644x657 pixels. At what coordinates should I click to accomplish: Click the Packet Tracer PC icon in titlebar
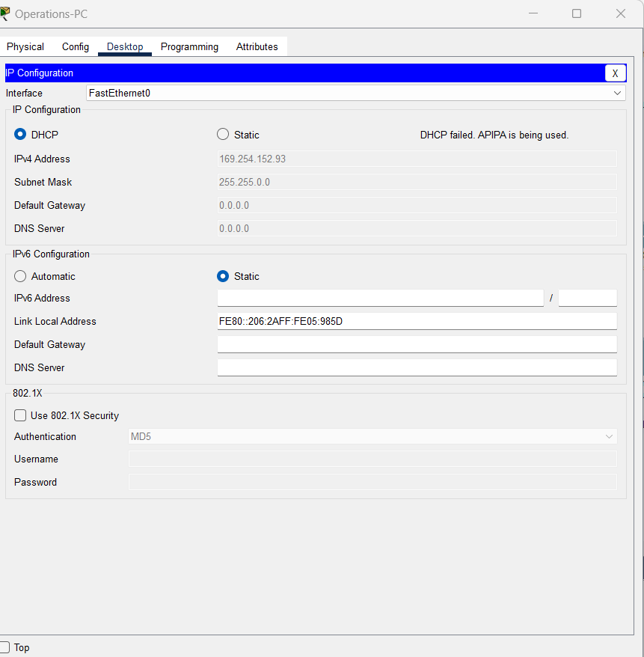[x=7, y=13]
